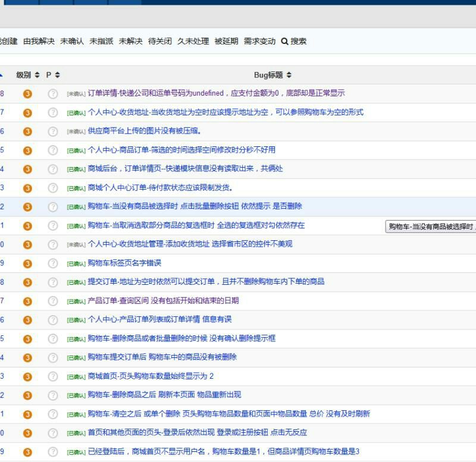Screen dimensions: 476x462
Task: Sort bug list by 级别 column
Action: tap(27, 75)
